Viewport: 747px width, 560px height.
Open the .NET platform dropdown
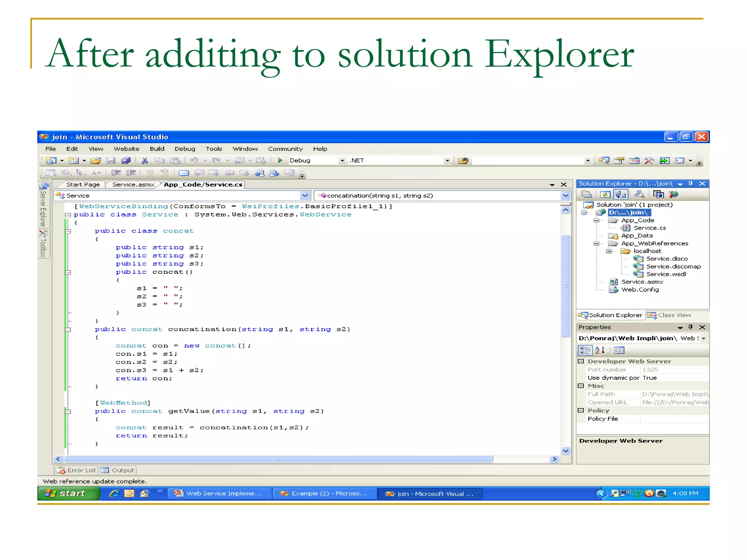[447, 161]
